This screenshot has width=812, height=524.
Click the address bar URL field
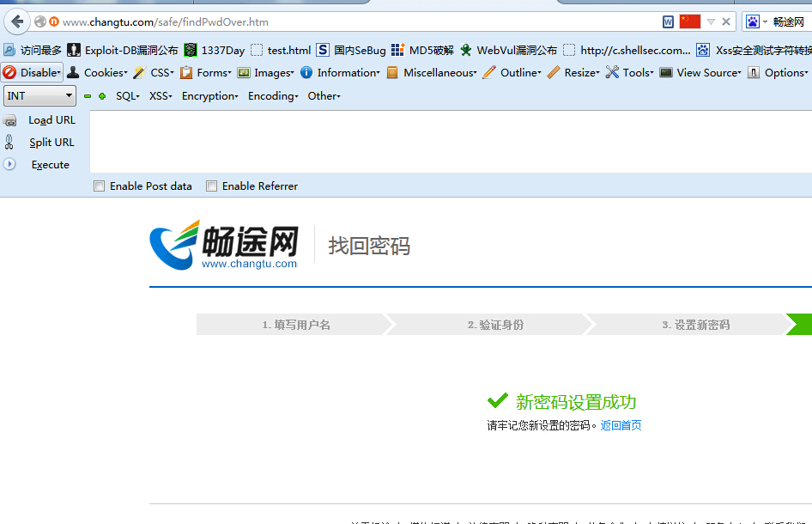click(357, 21)
